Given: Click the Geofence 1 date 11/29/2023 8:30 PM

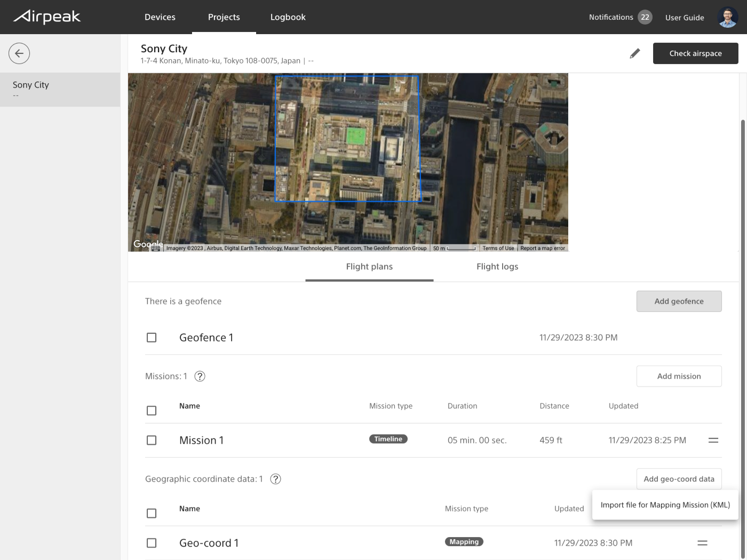Looking at the screenshot, I should click(578, 338).
